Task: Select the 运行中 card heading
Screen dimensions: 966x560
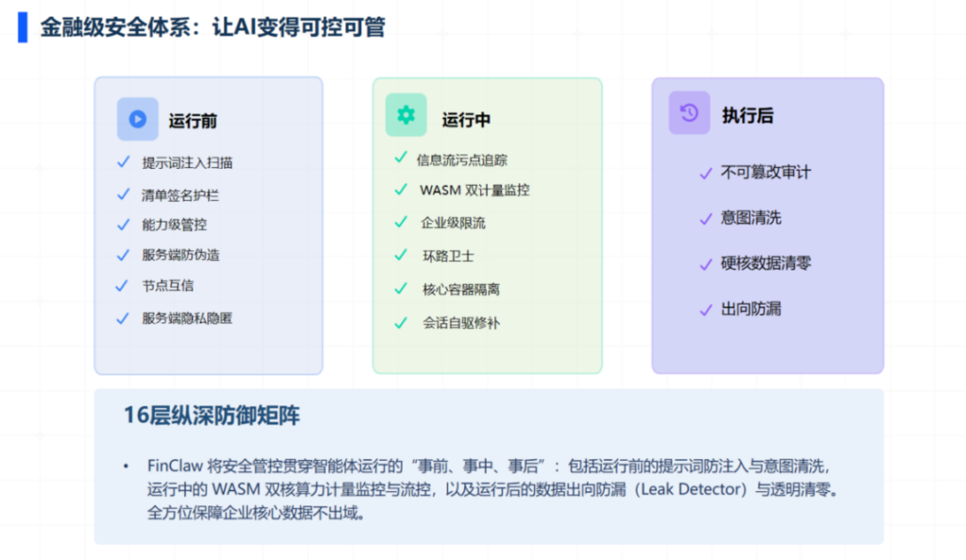Action: pos(466,120)
